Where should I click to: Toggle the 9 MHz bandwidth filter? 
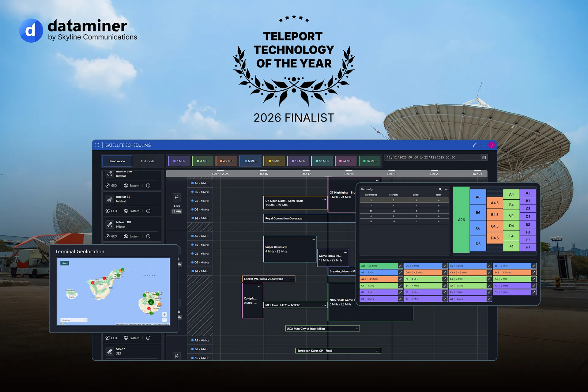pos(274,161)
